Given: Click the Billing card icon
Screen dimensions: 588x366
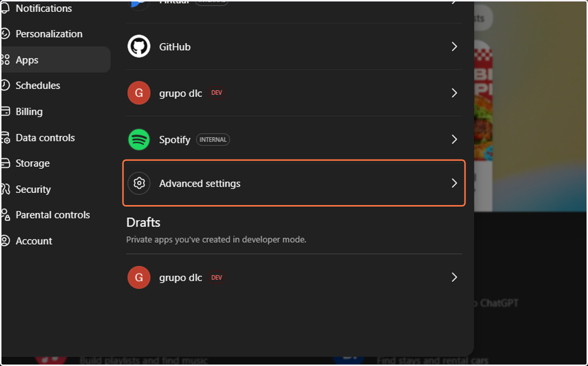Looking at the screenshot, I should [x=5, y=111].
